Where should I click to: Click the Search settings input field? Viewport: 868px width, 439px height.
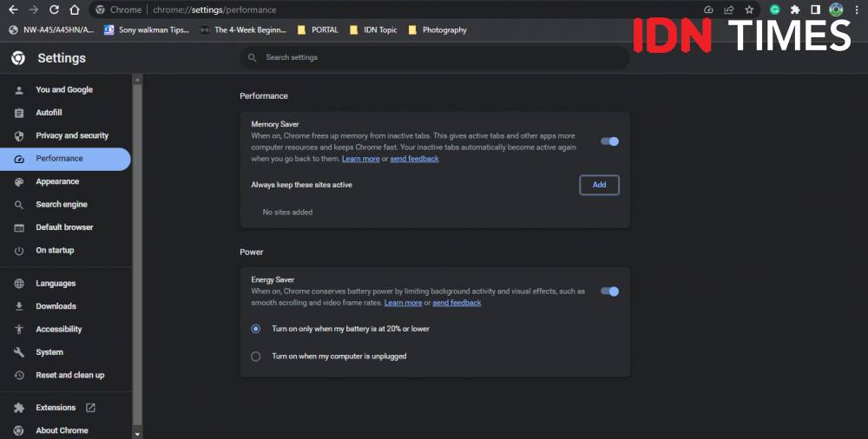click(435, 57)
